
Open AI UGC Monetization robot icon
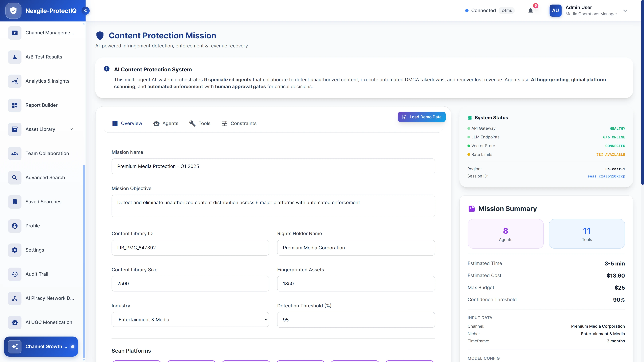(x=15, y=322)
